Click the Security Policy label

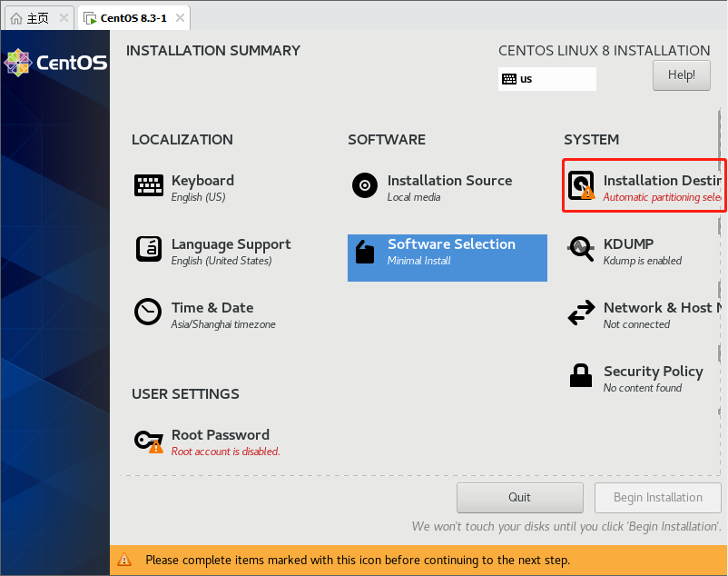654,372
